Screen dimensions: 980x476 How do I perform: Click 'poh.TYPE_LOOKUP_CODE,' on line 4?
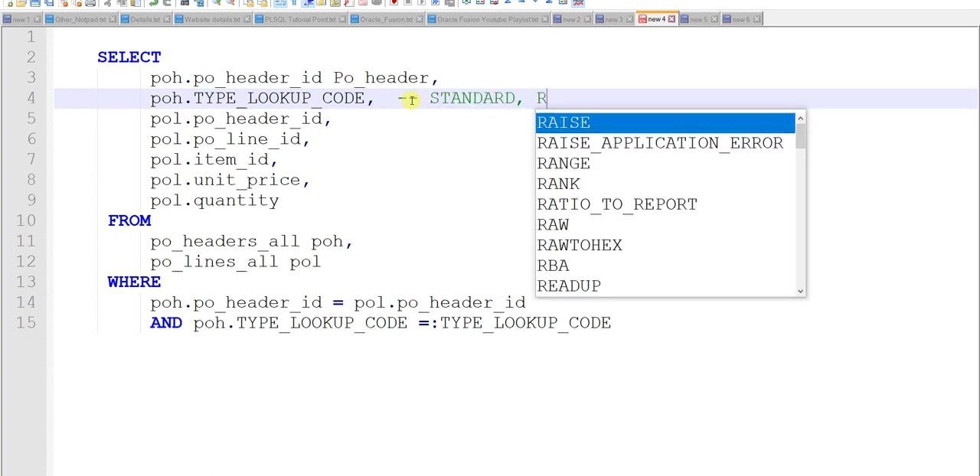(262, 98)
